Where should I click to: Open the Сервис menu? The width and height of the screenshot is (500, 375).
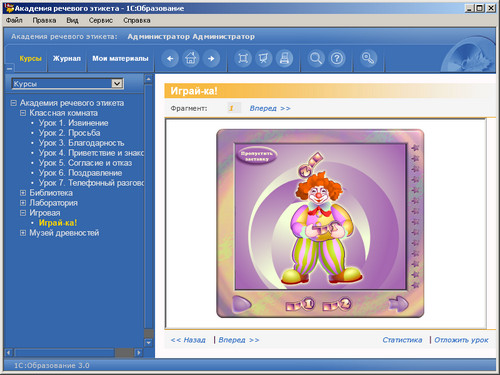(x=101, y=20)
